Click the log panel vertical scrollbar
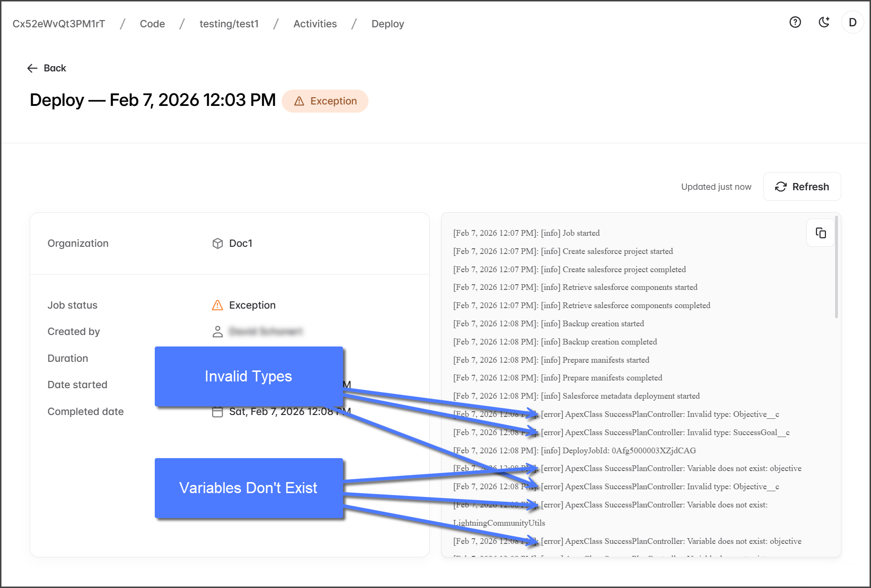The width and height of the screenshot is (871, 588). pyautogui.click(x=837, y=268)
